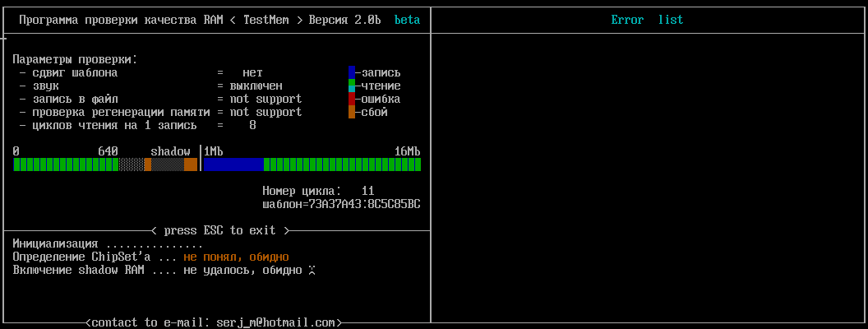Click the 'Номер цикла: 11' text
The height and width of the screenshot is (329, 868).
coord(318,191)
